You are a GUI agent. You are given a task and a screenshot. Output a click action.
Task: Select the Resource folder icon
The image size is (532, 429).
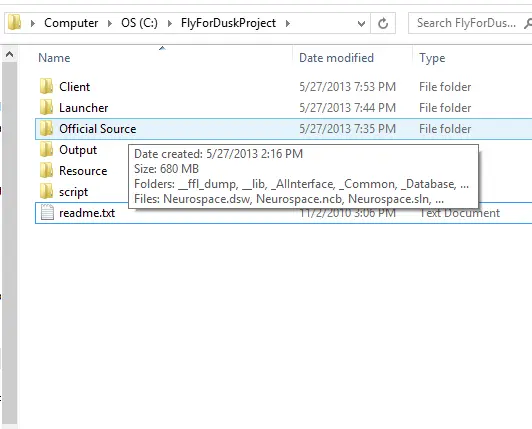coord(46,170)
